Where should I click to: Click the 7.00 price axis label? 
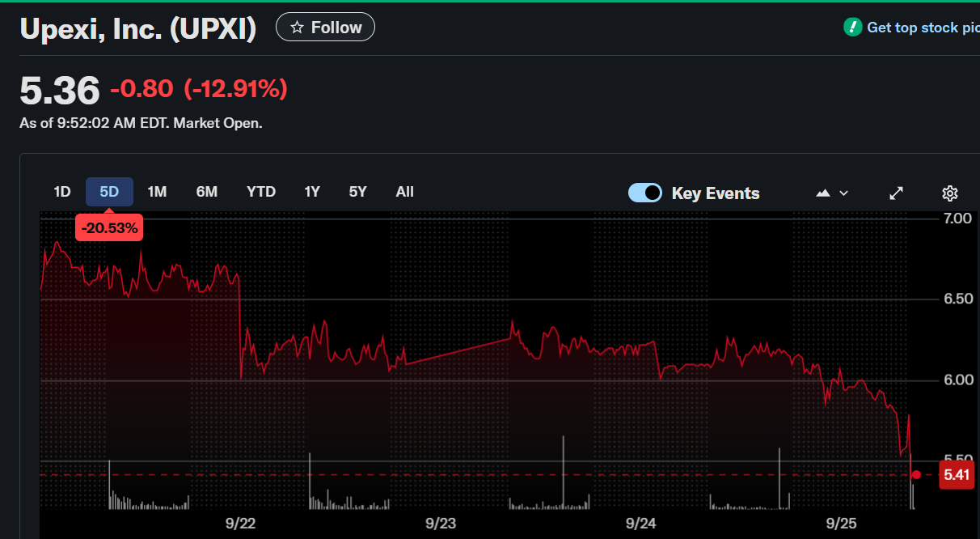coord(957,219)
